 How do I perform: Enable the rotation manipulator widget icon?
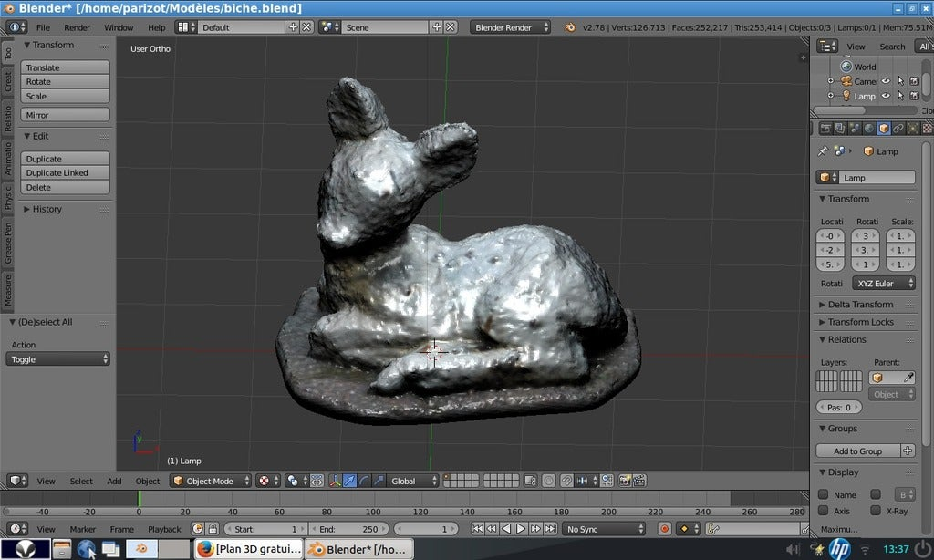tap(365, 481)
